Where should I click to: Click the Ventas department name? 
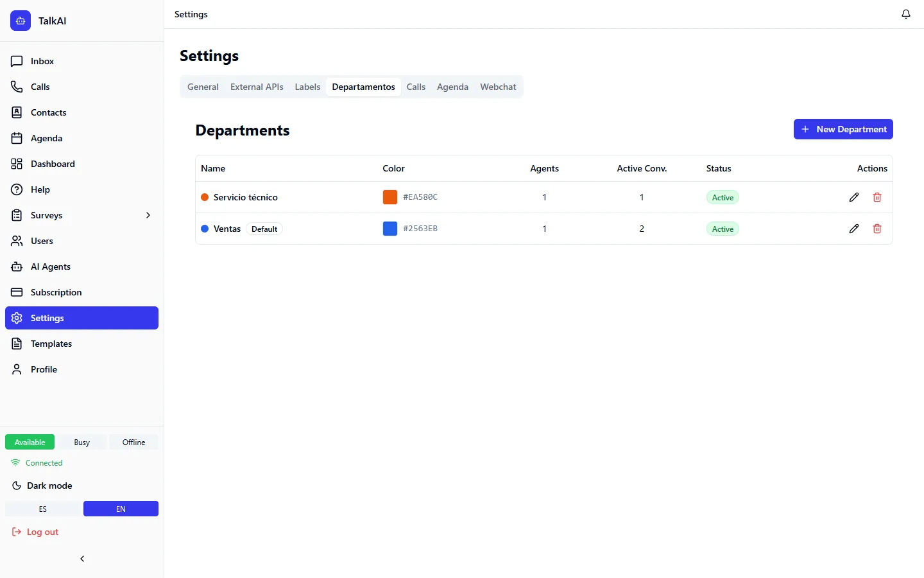click(227, 229)
